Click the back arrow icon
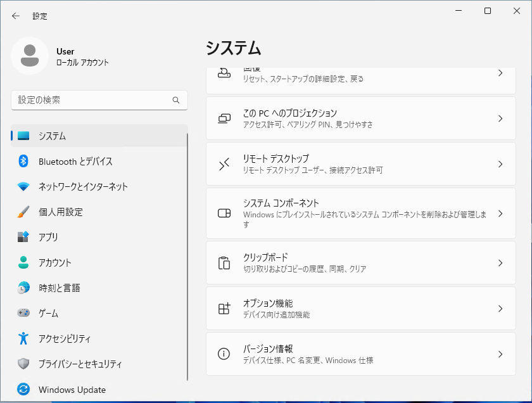Image resolution: width=532 pixels, height=403 pixels. 16,16
